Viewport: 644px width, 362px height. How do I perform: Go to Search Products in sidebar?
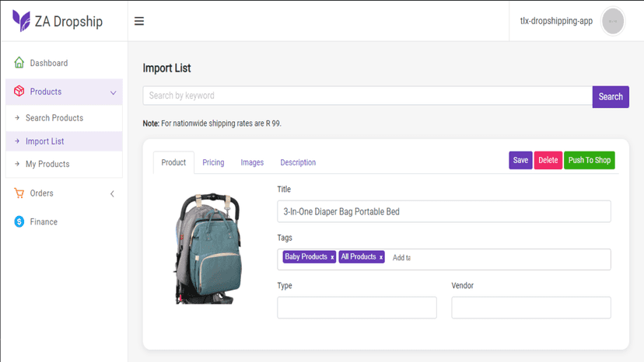54,118
